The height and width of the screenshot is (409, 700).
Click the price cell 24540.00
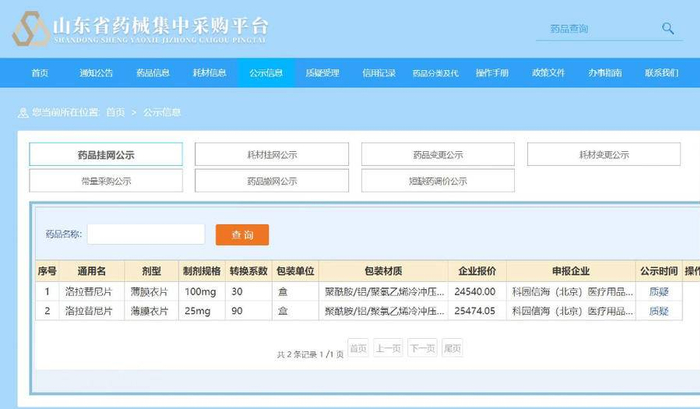(475, 292)
